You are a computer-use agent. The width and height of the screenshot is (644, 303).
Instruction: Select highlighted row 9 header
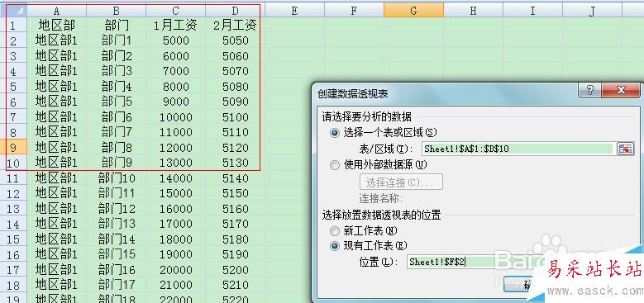pos(13,147)
